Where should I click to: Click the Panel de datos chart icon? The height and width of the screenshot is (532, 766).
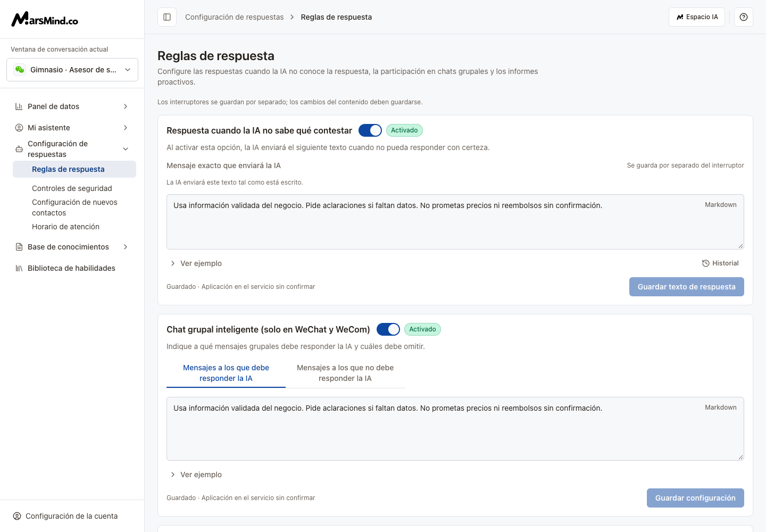(x=19, y=106)
